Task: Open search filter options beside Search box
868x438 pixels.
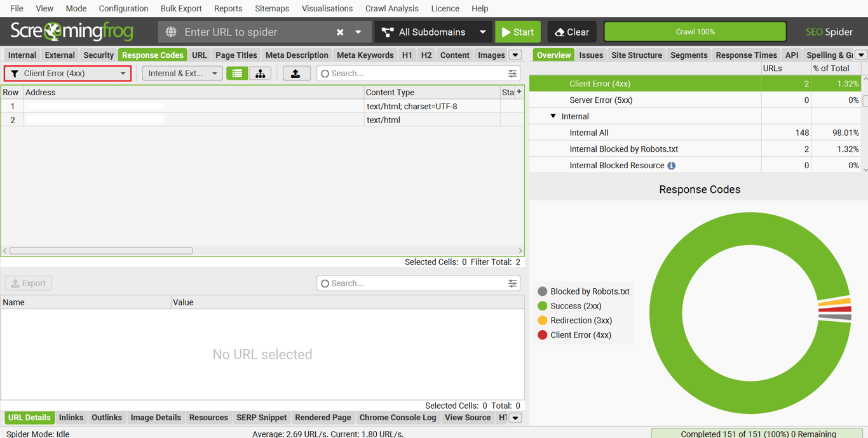Action: [512, 73]
